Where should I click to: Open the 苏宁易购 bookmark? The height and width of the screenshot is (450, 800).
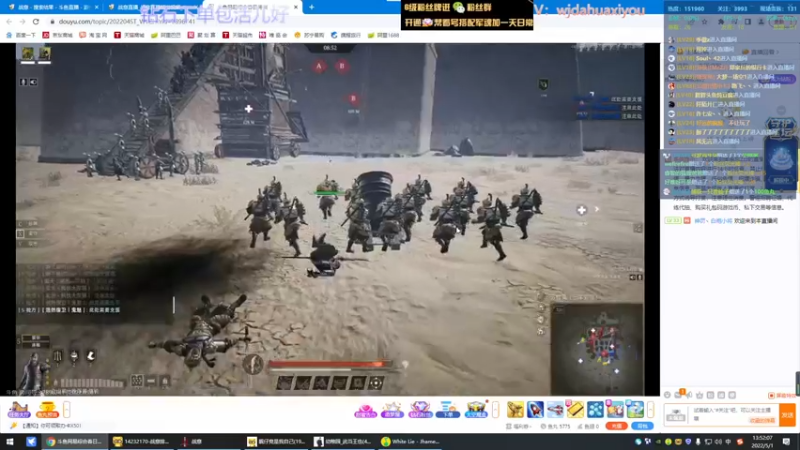[309, 35]
